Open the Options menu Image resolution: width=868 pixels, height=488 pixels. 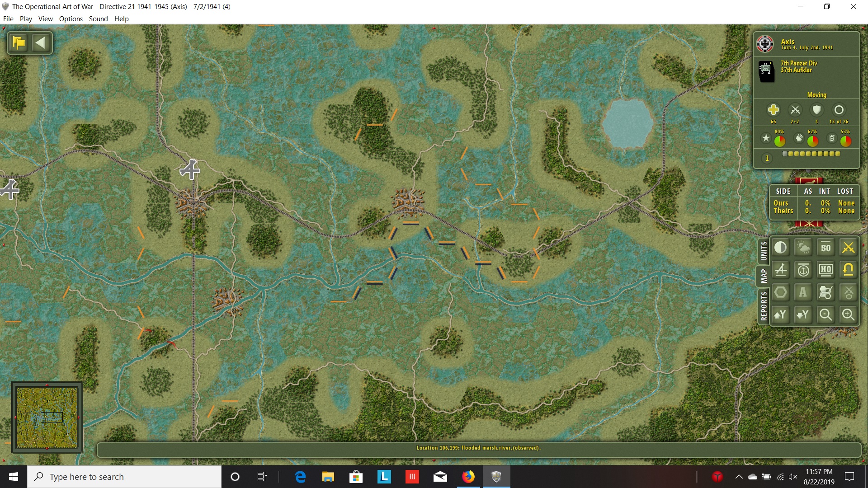pos(71,19)
